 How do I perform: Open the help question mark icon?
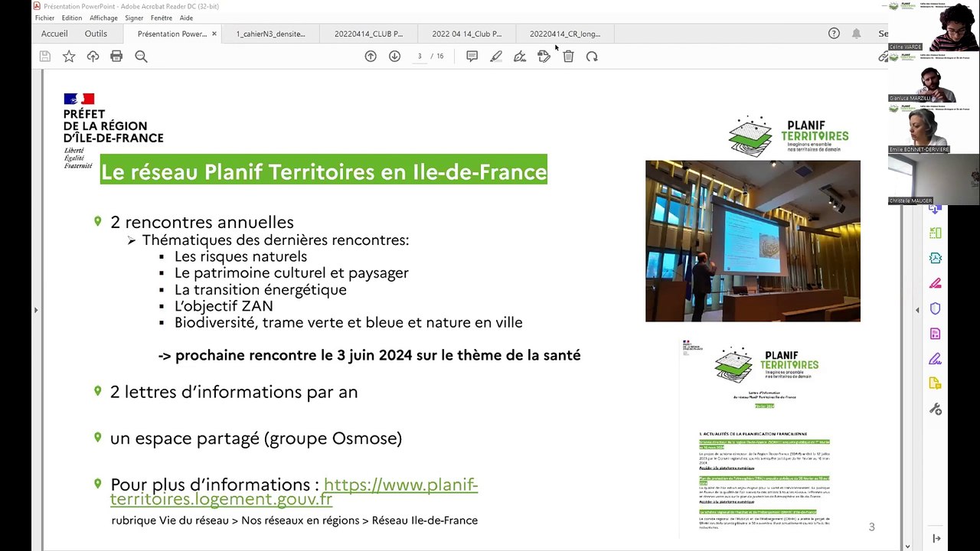835,34
